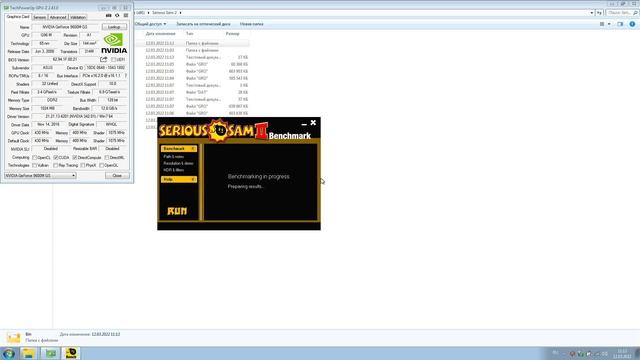Toggle the DirectML checkbox
The image size is (640, 360).
click(107, 158)
